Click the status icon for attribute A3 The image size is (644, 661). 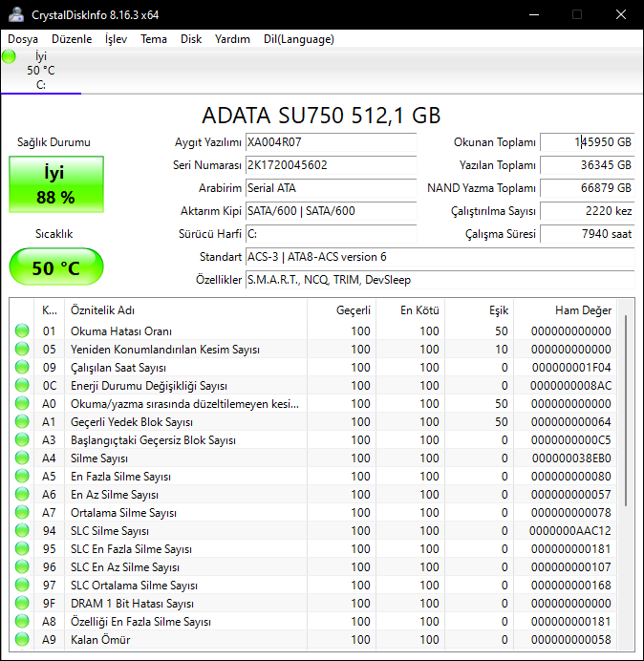point(22,439)
